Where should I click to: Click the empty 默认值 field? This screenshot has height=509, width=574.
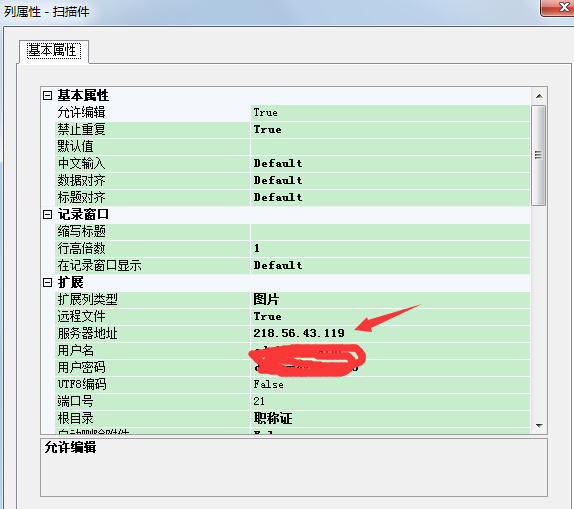[x=390, y=146]
